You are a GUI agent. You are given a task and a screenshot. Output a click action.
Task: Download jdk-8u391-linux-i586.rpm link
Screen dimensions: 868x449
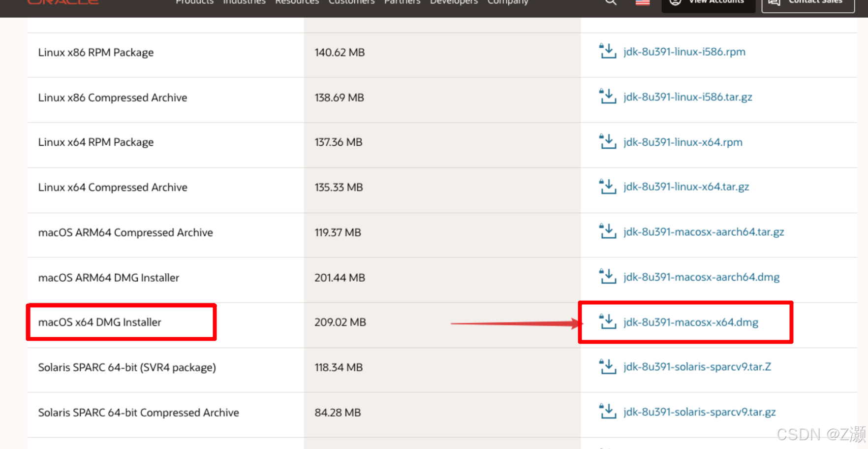684,52
